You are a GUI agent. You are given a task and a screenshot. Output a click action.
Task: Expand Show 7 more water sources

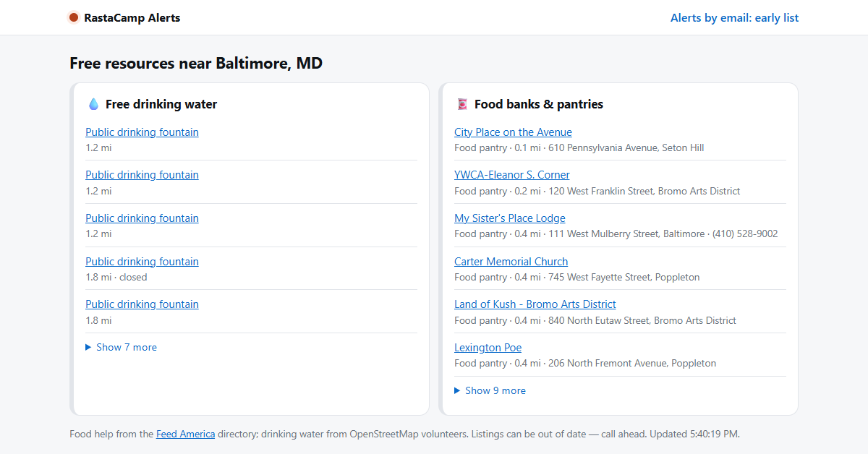coord(121,348)
